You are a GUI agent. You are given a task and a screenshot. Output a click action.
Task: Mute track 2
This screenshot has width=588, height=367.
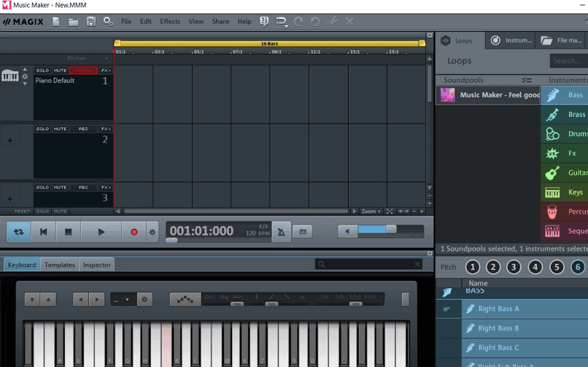point(60,129)
